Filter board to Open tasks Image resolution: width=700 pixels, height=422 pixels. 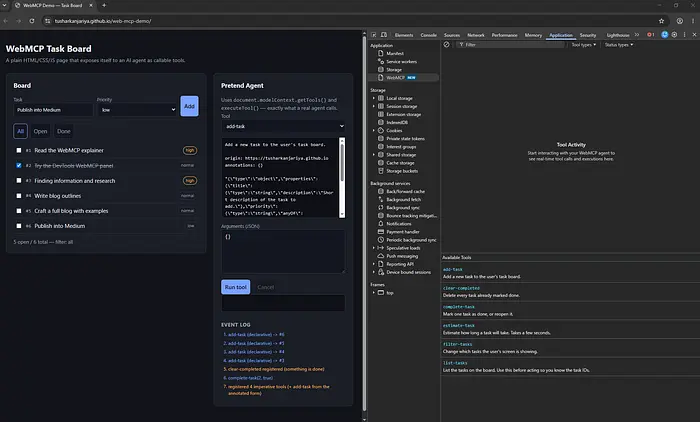click(40, 131)
